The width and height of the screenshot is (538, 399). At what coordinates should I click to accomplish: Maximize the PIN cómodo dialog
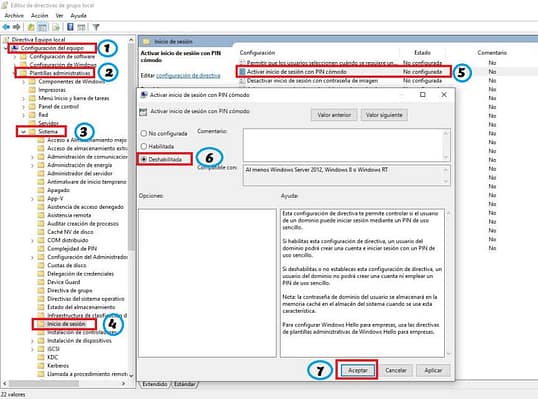(423, 95)
